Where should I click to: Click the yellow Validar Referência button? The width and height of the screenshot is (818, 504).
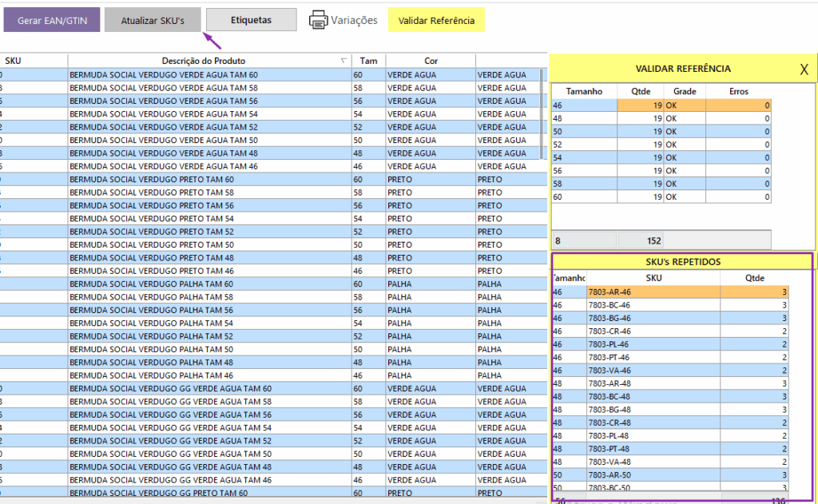[x=436, y=21]
